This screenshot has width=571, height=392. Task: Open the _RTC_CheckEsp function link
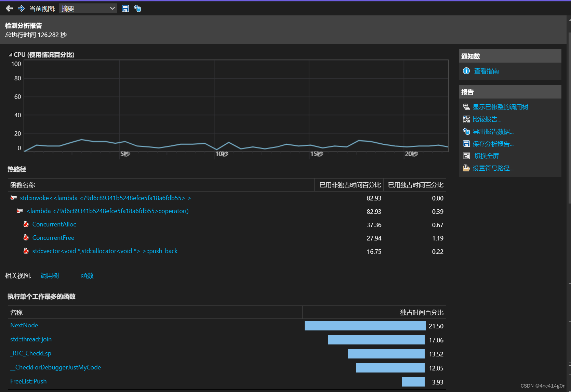[31, 353]
